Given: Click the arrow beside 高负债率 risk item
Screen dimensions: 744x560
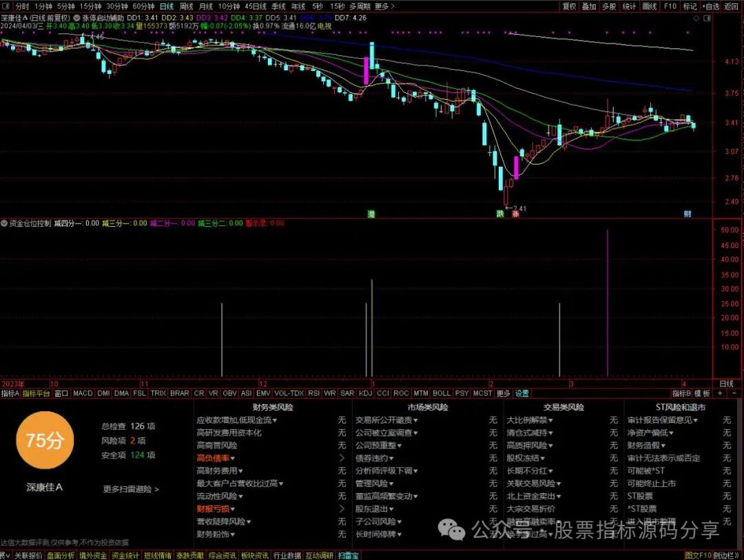Looking at the screenshot, I should tap(342, 458).
